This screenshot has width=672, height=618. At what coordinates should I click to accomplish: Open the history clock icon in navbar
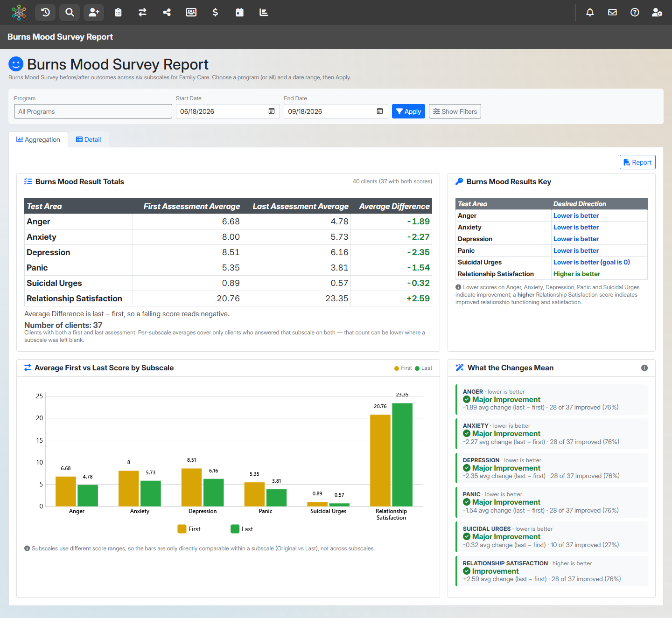pyautogui.click(x=45, y=12)
